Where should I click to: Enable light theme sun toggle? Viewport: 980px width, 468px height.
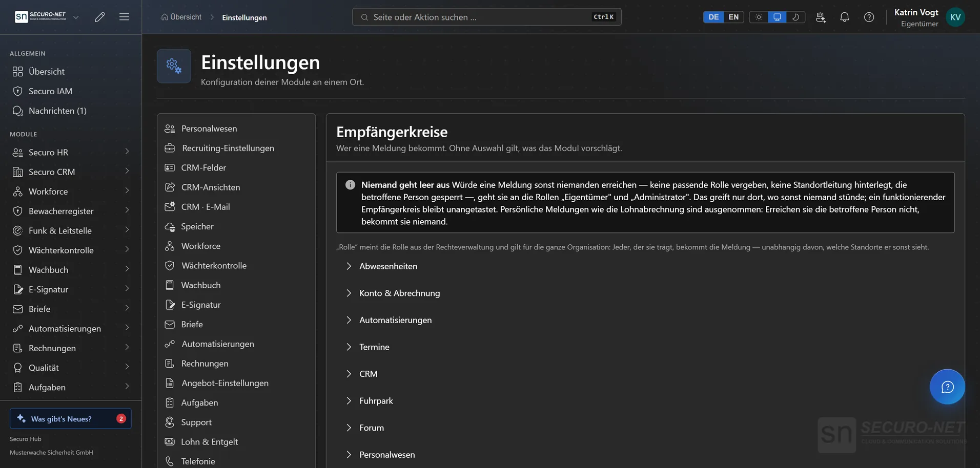tap(759, 17)
